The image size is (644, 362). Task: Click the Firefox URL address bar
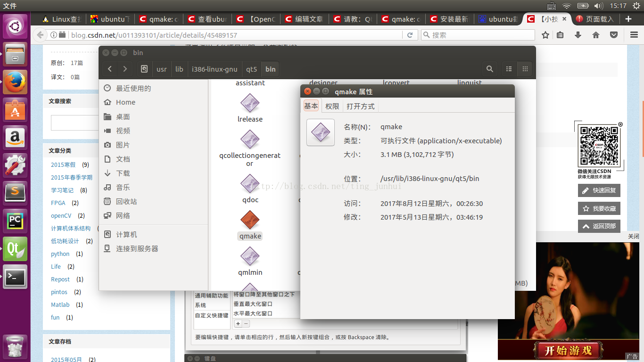236,35
